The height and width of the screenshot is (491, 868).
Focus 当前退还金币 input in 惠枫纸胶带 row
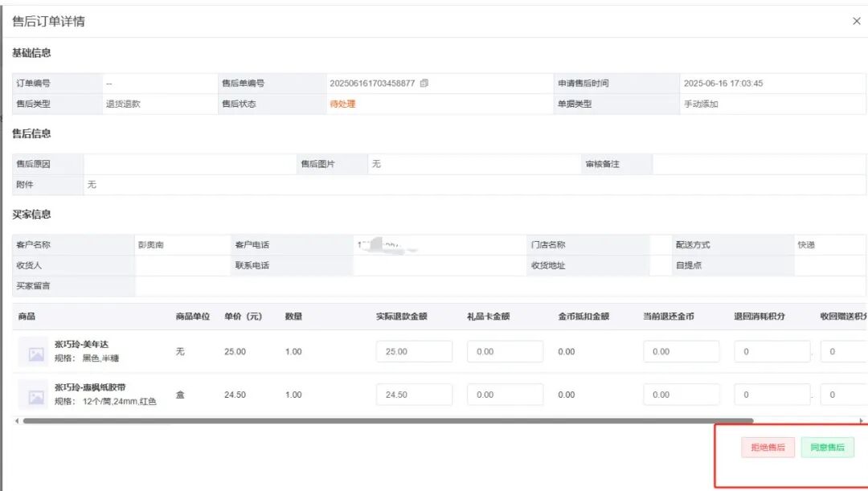(682, 395)
